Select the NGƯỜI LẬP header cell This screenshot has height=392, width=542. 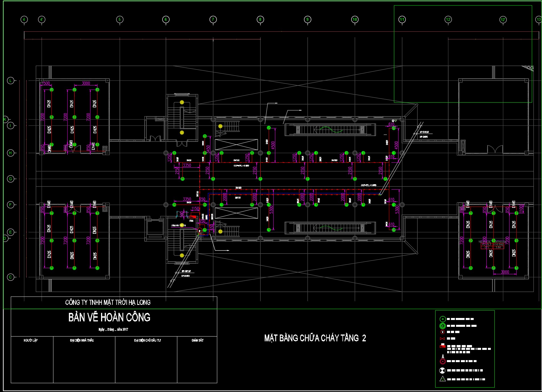tap(31, 340)
